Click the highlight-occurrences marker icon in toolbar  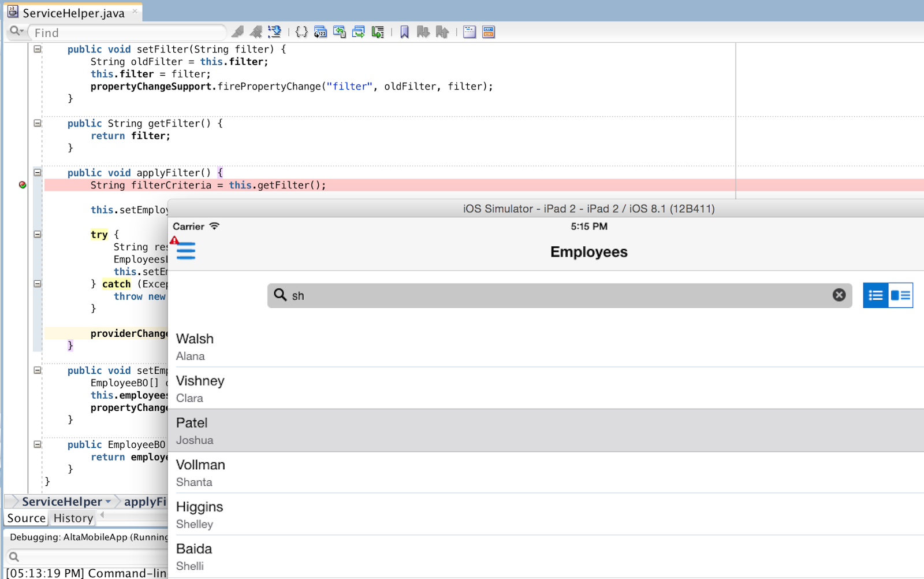point(237,32)
